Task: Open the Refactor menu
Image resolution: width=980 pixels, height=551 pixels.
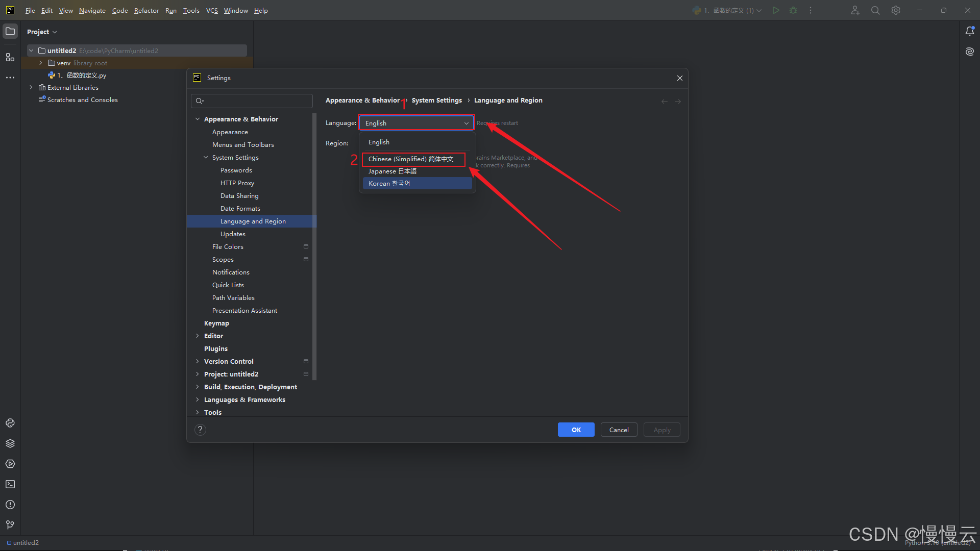Action: [146, 10]
